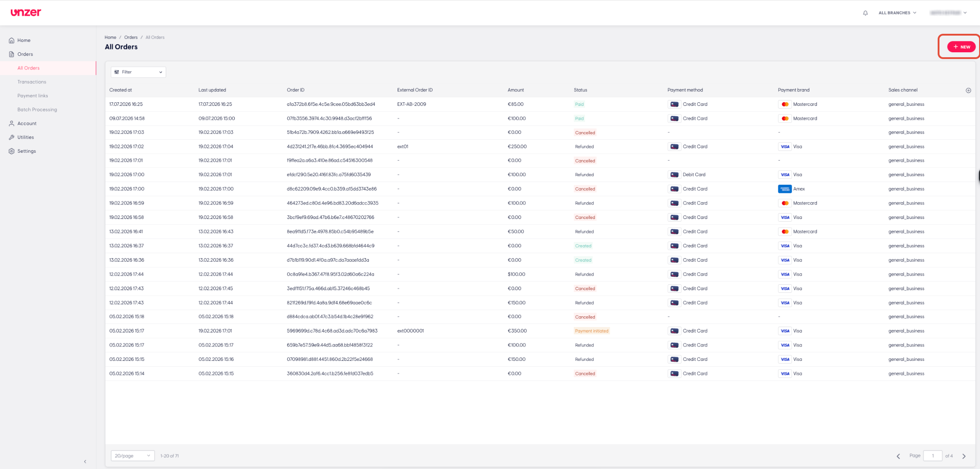This screenshot has width=980, height=469.
Task: Open the Filter dropdown
Action: pos(138,72)
